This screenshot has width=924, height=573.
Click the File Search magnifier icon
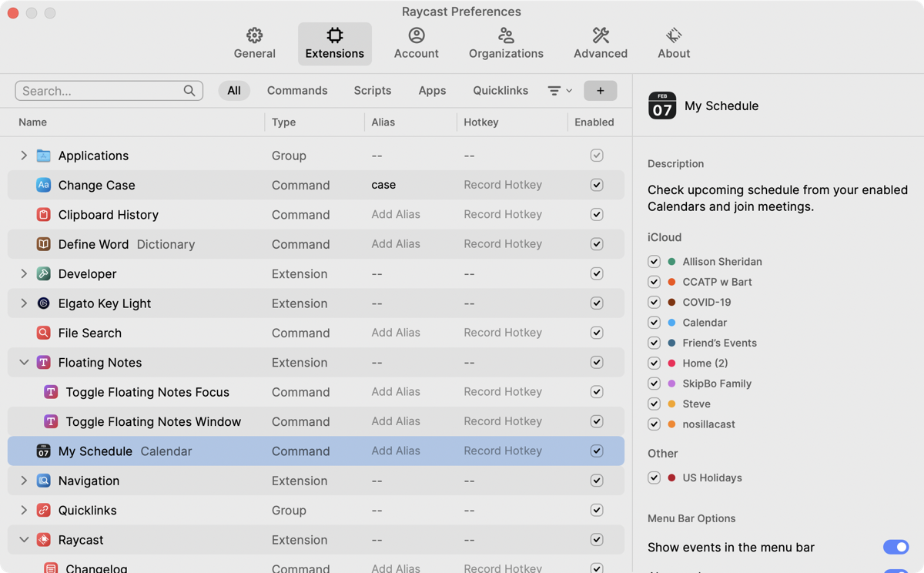click(44, 333)
